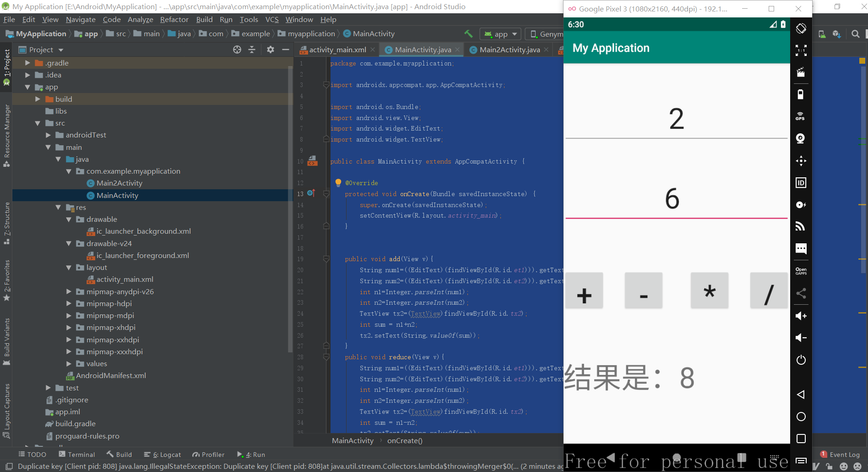
Task: Click the share icon in emulator toolbar
Action: [x=801, y=293]
